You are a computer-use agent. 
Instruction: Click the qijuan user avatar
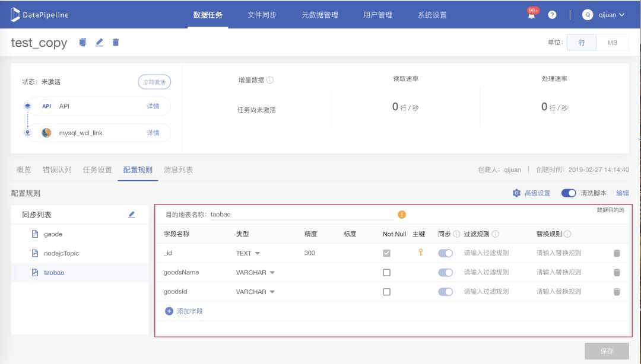pyautogui.click(x=588, y=15)
